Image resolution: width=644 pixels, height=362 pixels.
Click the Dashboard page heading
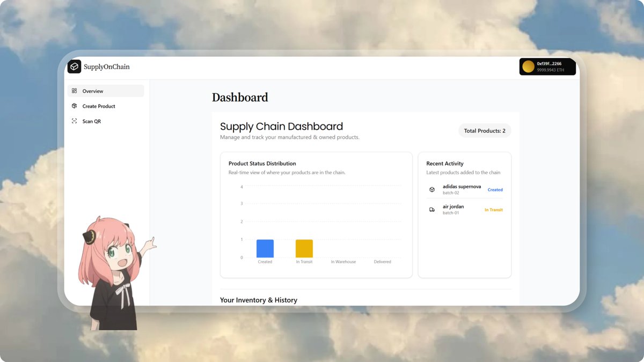coord(240,98)
